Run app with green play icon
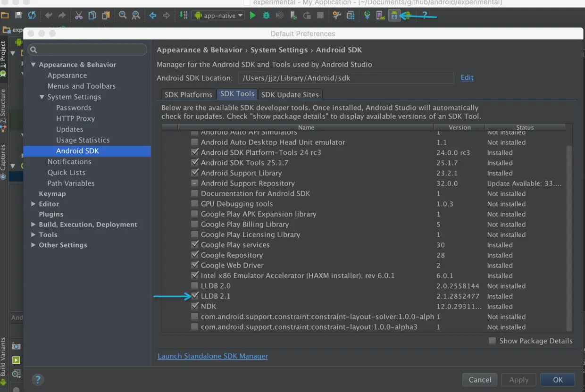 (x=253, y=16)
